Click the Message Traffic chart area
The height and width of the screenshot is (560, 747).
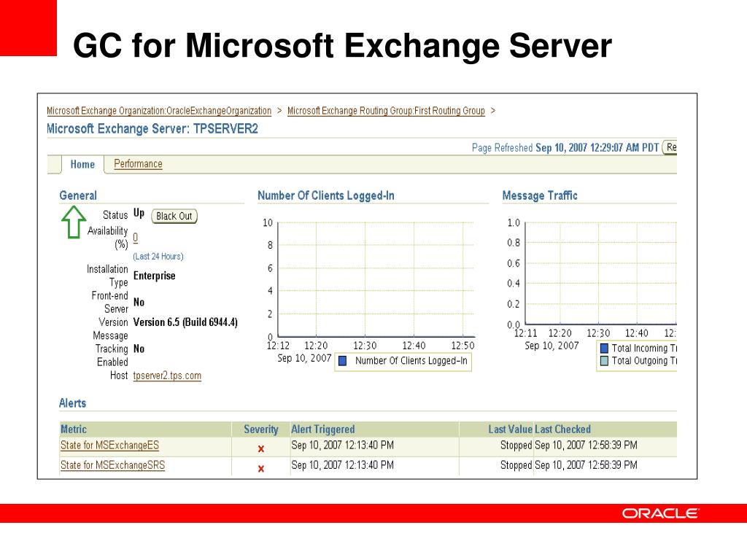click(x=601, y=273)
